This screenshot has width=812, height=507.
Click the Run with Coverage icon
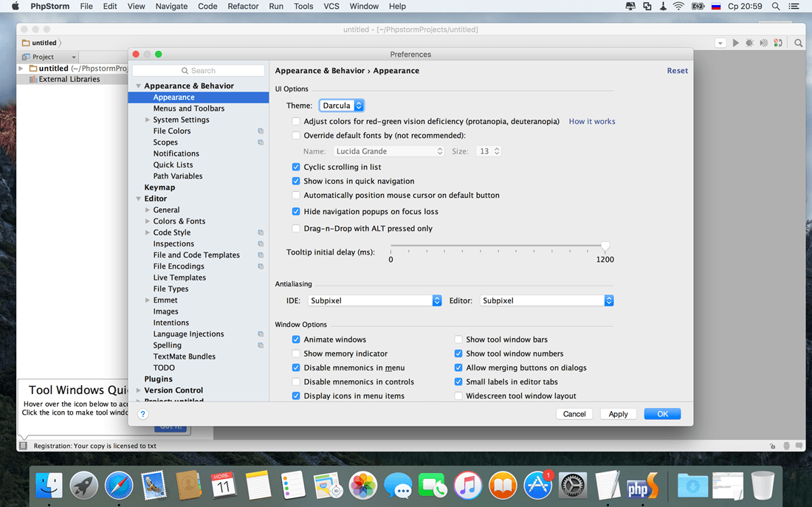pos(764,43)
